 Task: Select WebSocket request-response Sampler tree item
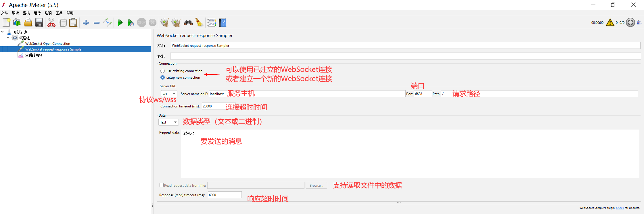(54, 49)
